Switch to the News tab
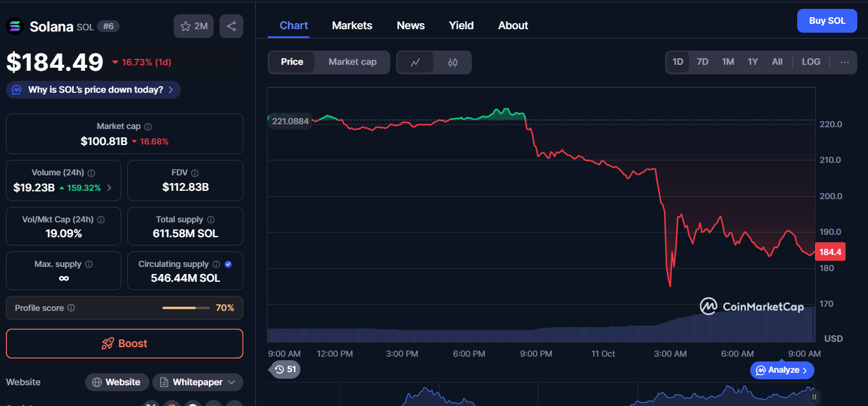Viewport: 868px width, 406px height. tap(411, 26)
